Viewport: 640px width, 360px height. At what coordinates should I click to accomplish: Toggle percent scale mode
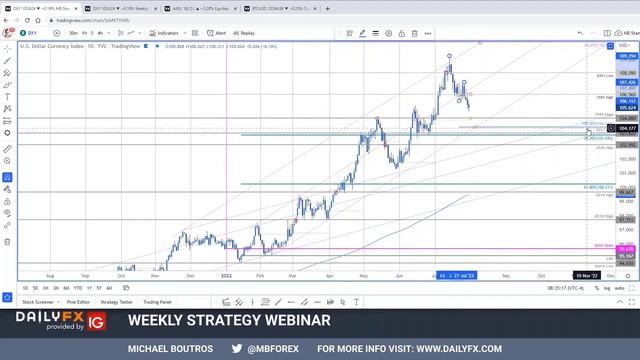[x=597, y=288]
